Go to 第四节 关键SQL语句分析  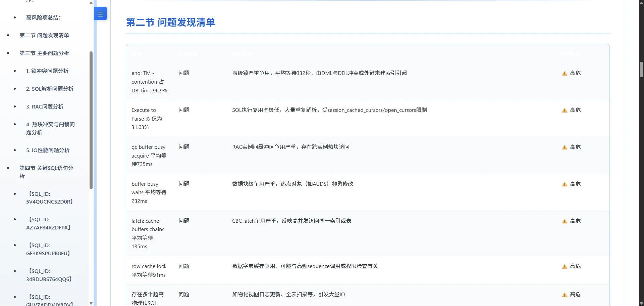(46, 172)
